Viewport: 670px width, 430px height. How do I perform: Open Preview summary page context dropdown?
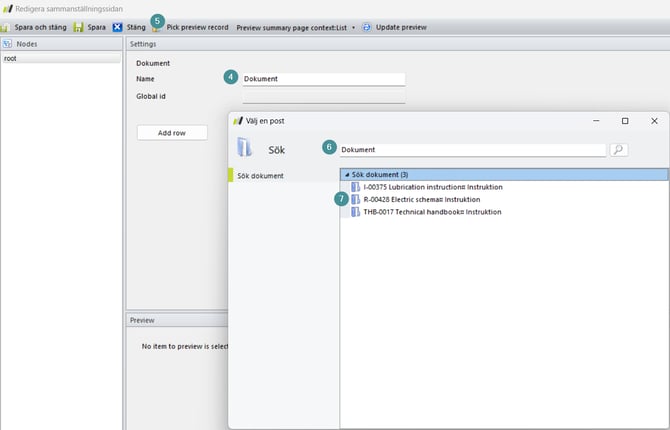pos(295,27)
